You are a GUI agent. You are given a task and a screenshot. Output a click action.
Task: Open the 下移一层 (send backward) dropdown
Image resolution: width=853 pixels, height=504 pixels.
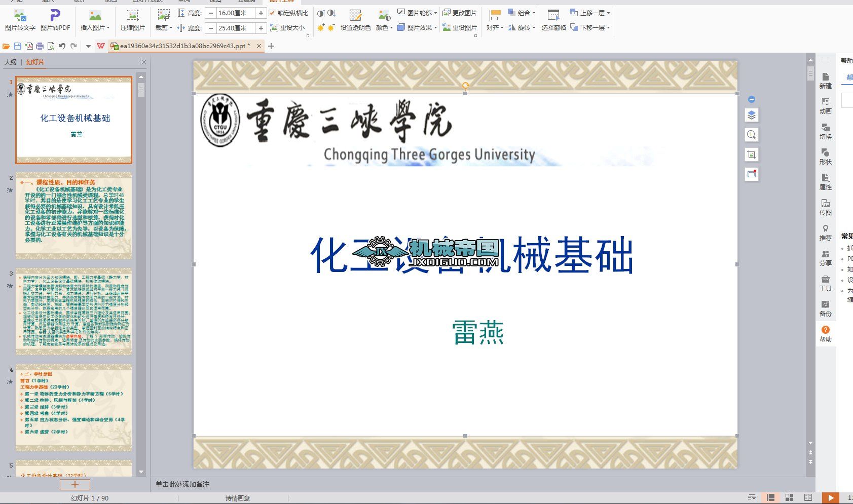(590, 28)
